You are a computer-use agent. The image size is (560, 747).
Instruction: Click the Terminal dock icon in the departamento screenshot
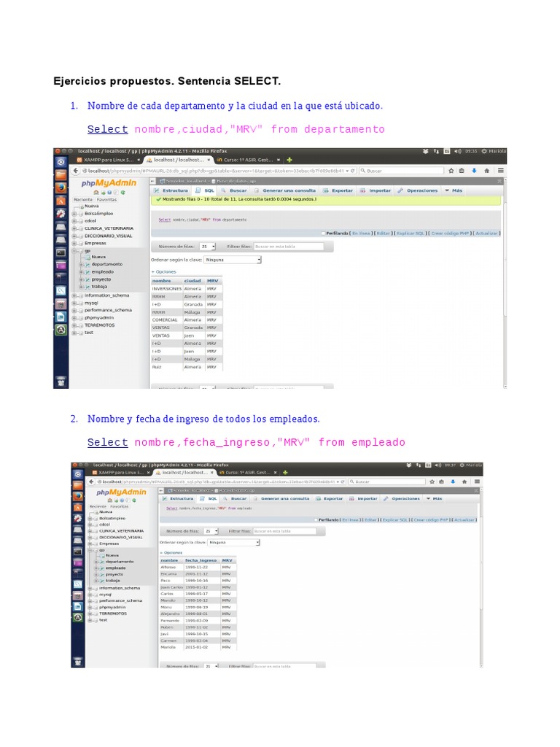point(61,252)
